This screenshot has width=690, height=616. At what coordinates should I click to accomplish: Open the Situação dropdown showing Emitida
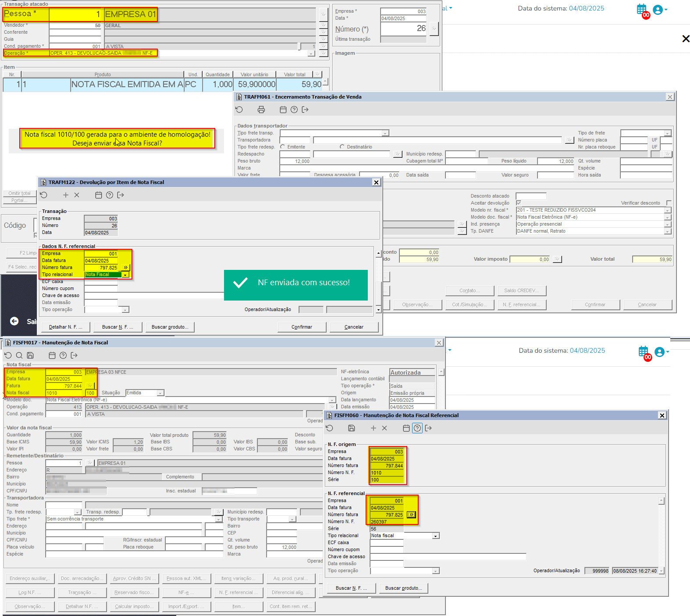pyautogui.click(x=160, y=393)
